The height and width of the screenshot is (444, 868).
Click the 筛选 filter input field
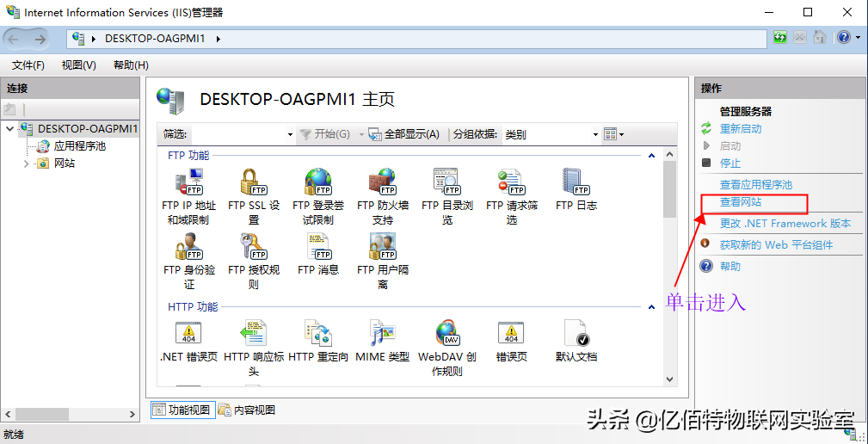(239, 134)
